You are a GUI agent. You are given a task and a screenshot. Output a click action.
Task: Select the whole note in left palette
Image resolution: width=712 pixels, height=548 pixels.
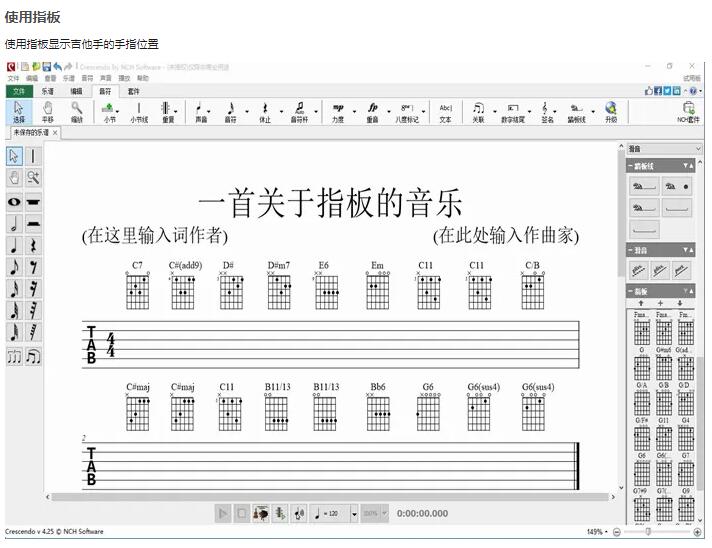14,201
